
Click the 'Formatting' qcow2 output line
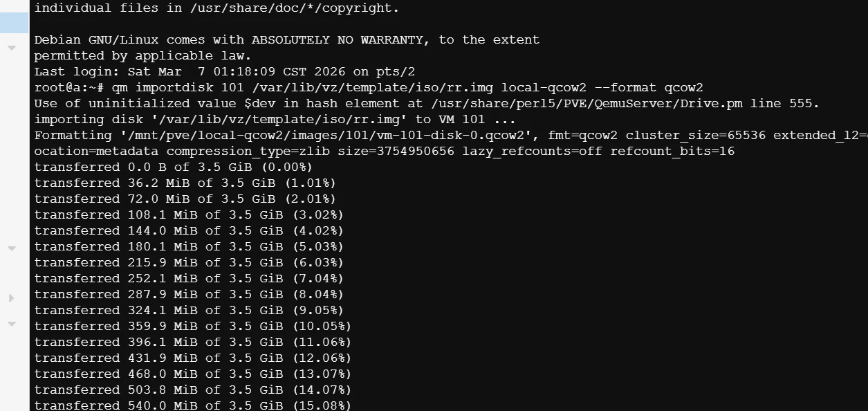(450, 135)
